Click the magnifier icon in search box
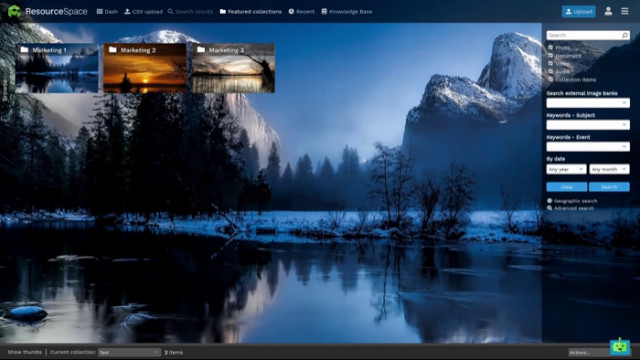 [624, 36]
